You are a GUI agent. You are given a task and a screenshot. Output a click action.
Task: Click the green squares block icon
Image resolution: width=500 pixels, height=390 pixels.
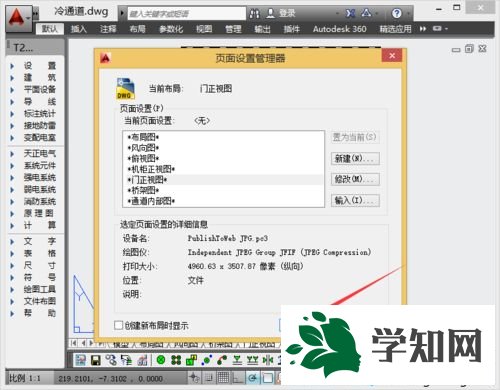[191, 360]
